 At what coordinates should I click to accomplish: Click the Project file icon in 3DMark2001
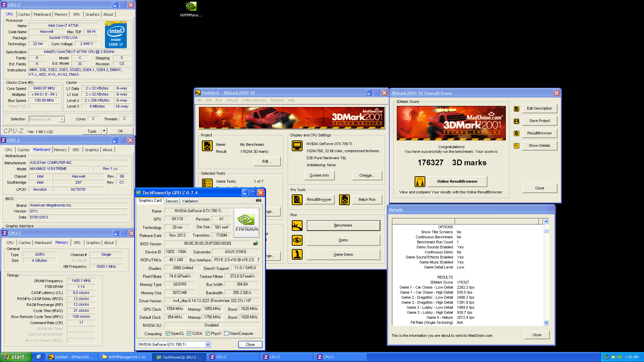207,146
